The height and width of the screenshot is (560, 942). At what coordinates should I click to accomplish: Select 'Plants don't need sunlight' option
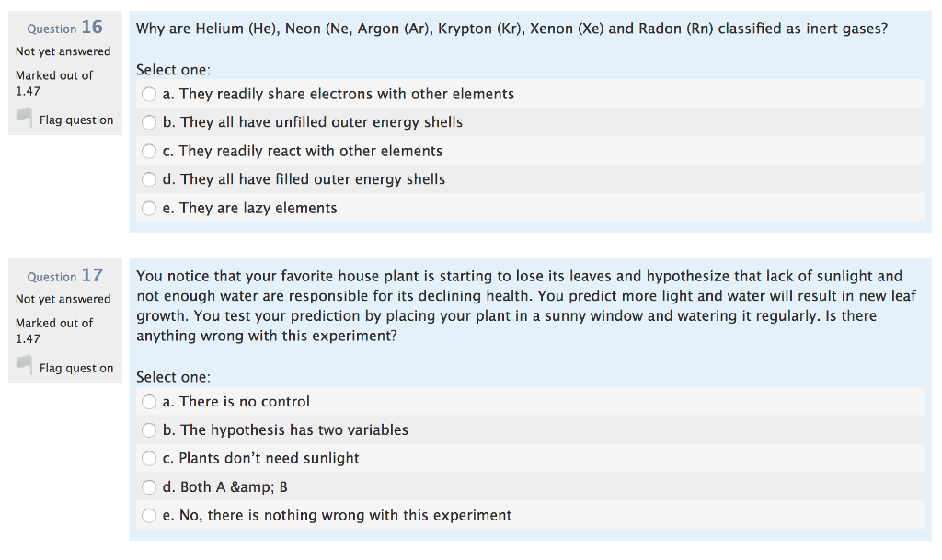pos(149,459)
